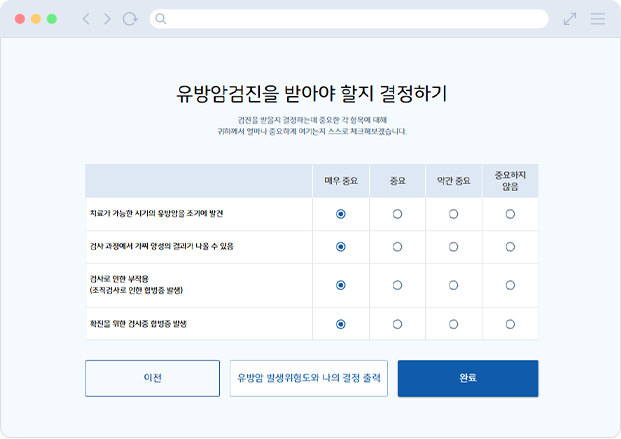Image resolution: width=621 pixels, height=439 pixels.
Task: Select 약간 중요 for 가짜 양성의 결과 row
Action: tap(453, 246)
